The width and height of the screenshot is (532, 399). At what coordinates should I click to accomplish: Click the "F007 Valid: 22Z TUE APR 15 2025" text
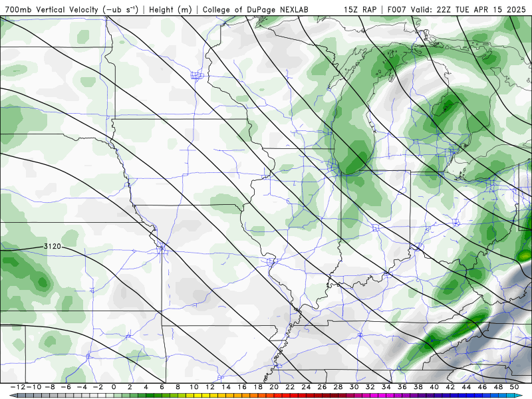click(x=457, y=9)
